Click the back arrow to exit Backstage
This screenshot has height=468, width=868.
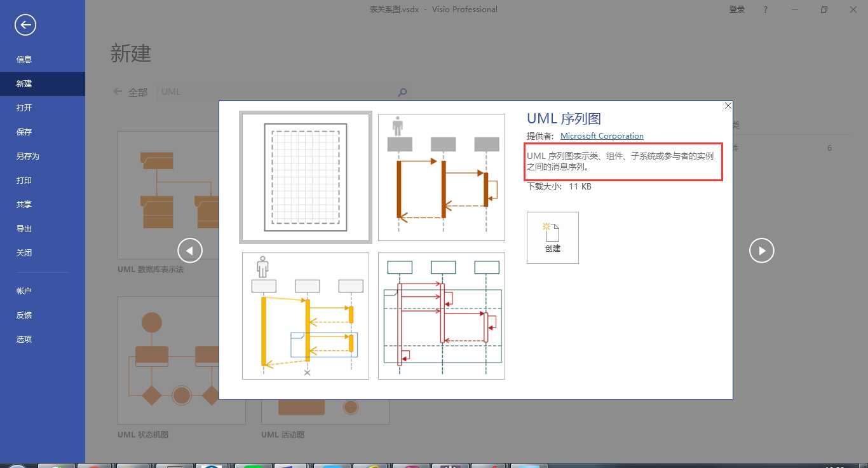pyautogui.click(x=25, y=25)
